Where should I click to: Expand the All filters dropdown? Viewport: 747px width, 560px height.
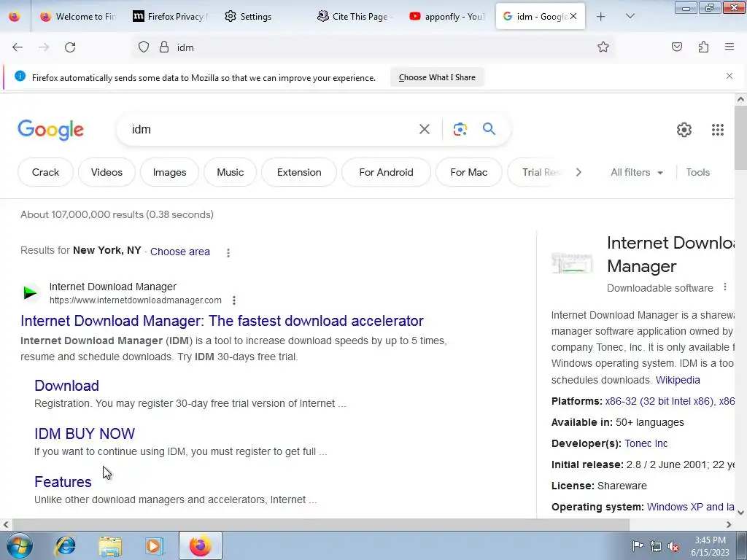636,172
